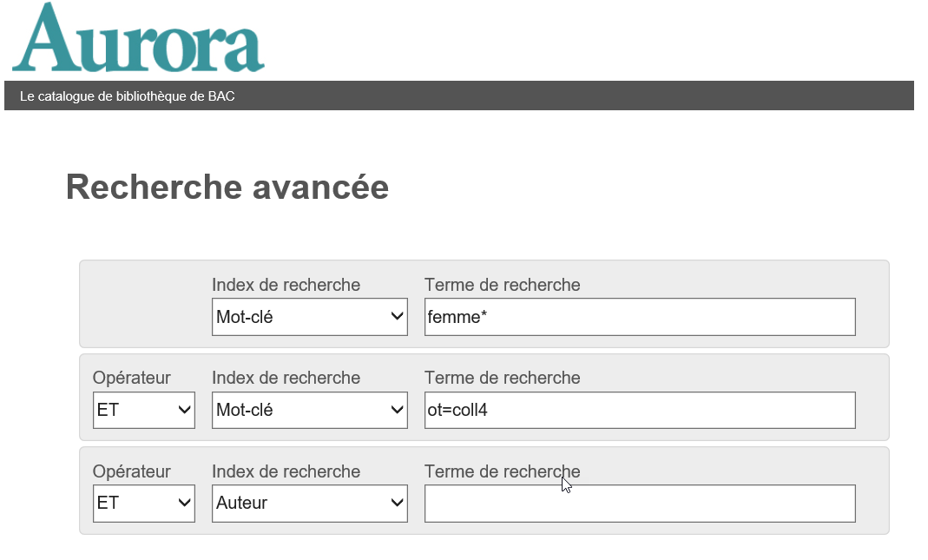Screen dimensions: 928x560
Task: Click the search field containing 'femme*'
Action: 640,317
